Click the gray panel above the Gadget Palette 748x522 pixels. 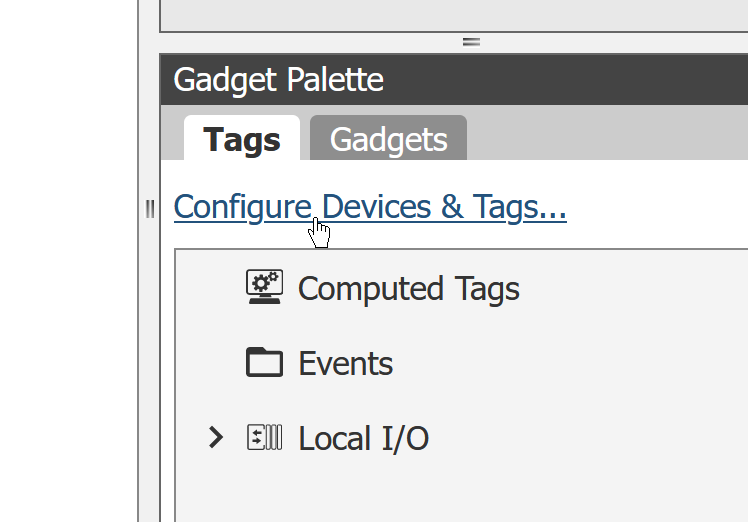pyautogui.click(x=454, y=15)
